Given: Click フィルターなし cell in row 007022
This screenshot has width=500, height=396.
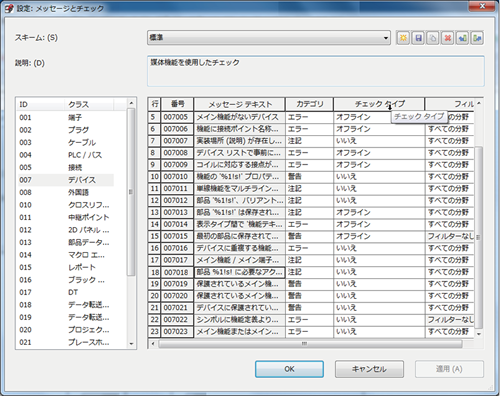Looking at the screenshot, I should 450,320.
